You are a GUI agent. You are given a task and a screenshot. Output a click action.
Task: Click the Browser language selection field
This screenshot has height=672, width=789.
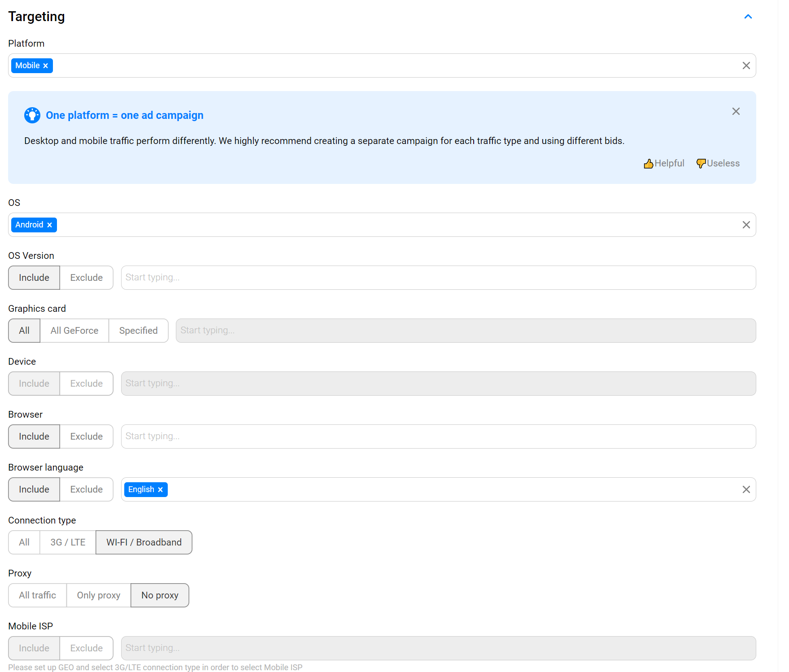click(438, 489)
